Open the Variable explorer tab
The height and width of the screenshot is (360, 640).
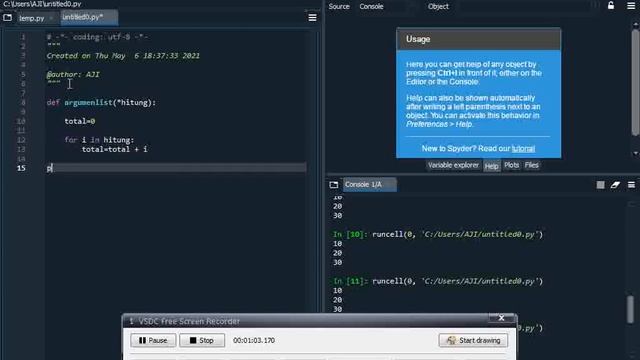(453, 165)
